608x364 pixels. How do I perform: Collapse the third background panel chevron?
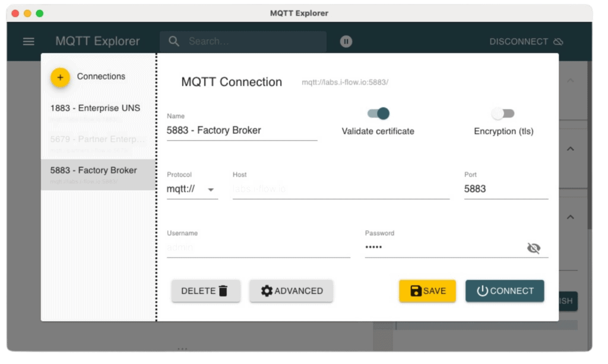[571, 217]
